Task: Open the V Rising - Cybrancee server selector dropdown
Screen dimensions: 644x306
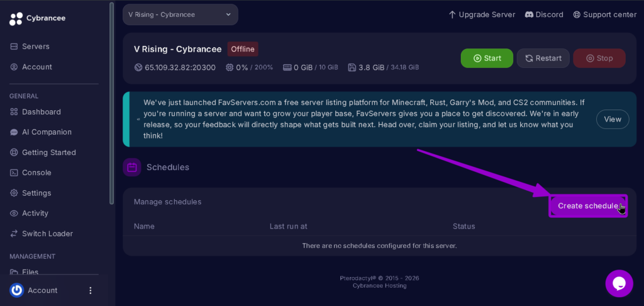Action: pos(180,14)
